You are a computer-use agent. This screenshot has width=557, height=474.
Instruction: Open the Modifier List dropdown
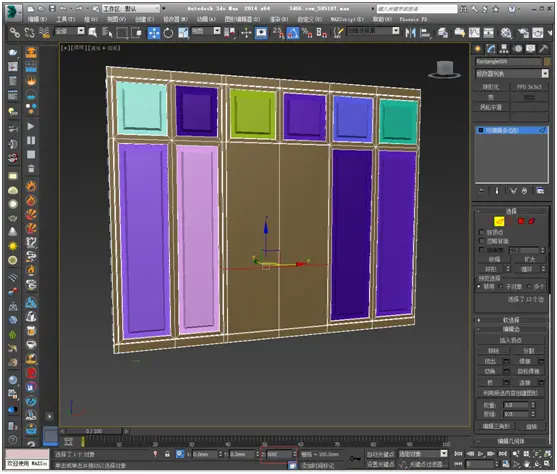[512, 74]
